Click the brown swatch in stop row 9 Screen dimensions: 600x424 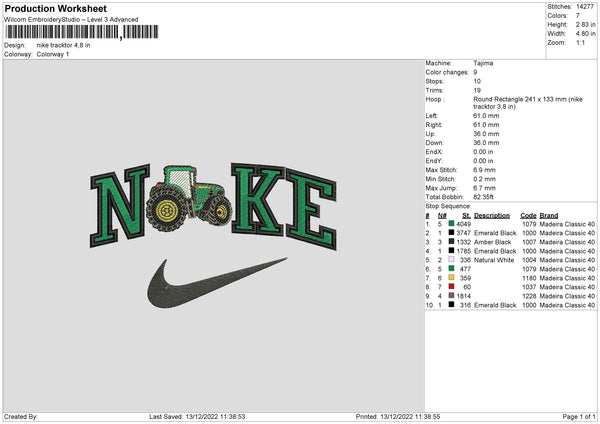[452, 296]
